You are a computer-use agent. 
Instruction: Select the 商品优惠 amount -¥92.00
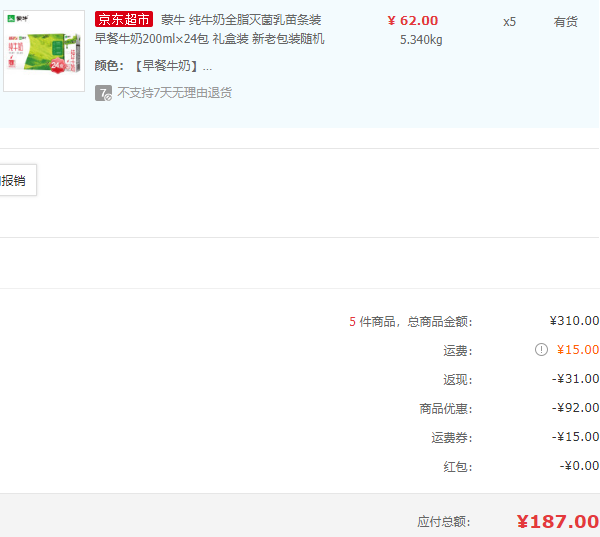pos(576,408)
